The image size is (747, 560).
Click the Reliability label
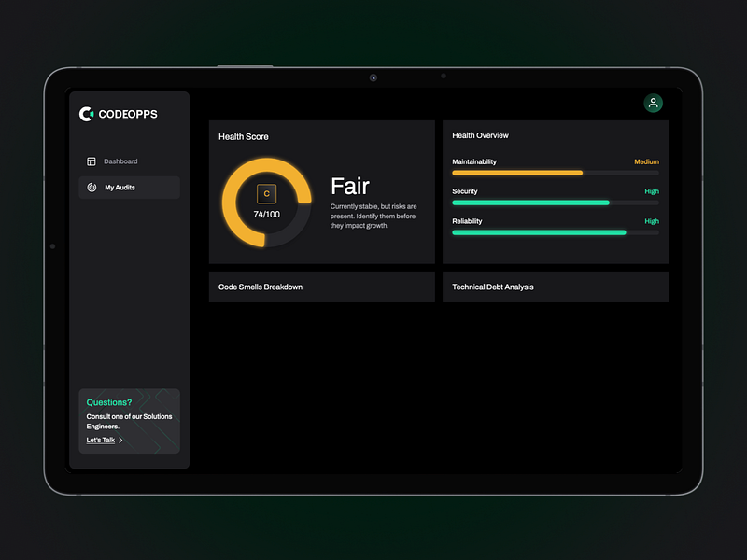467,221
